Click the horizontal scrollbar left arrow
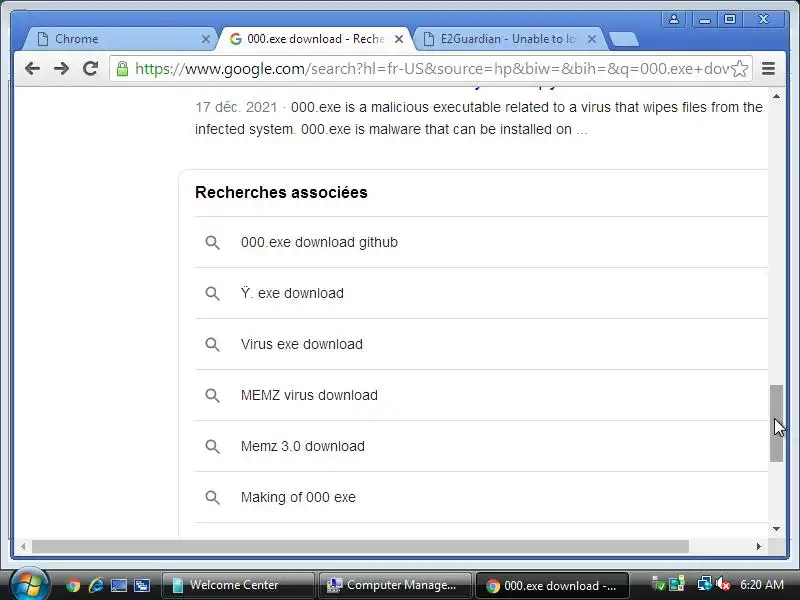 (x=23, y=546)
